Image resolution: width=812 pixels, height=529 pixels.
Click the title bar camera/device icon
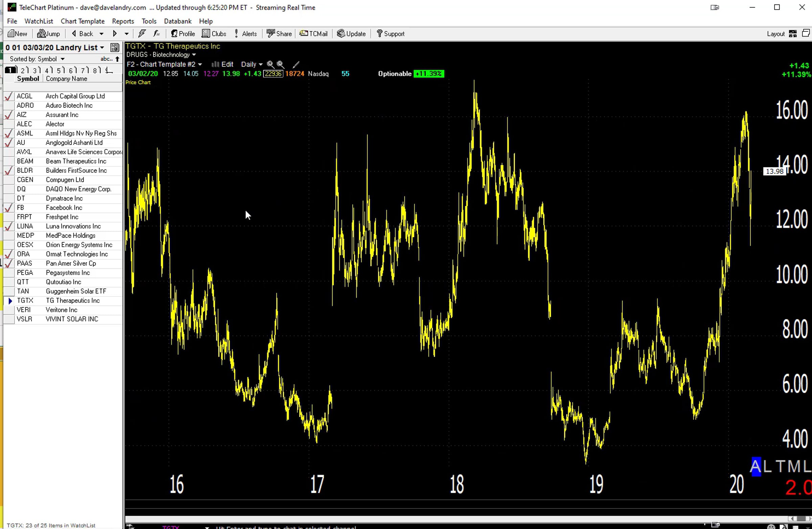click(x=715, y=7)
